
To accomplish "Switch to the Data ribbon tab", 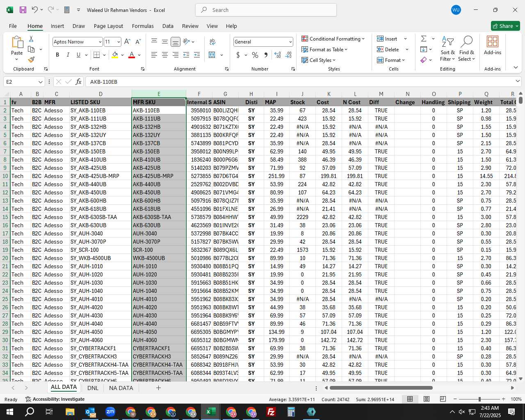I will [168, 26].
